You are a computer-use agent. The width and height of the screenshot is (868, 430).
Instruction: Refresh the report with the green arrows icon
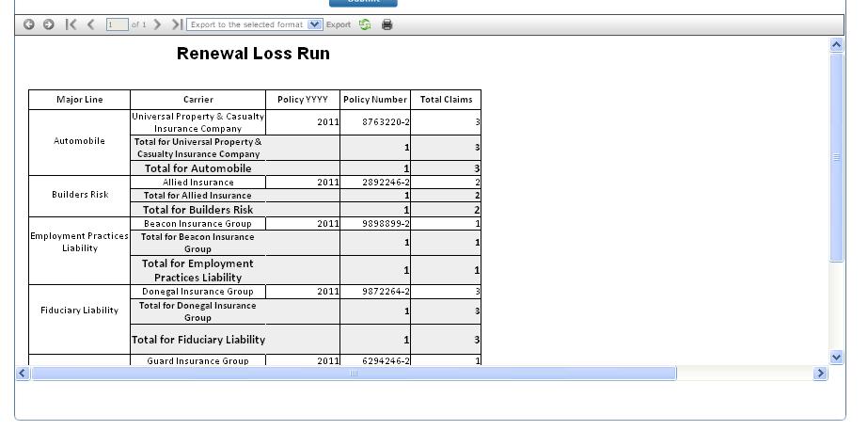pos(365,24)
